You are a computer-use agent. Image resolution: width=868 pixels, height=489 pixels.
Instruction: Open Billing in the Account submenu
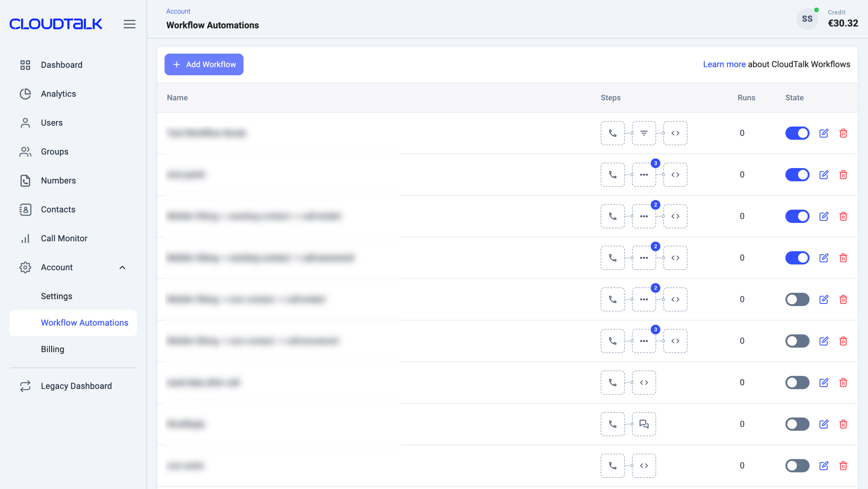[x=53, y=349]
